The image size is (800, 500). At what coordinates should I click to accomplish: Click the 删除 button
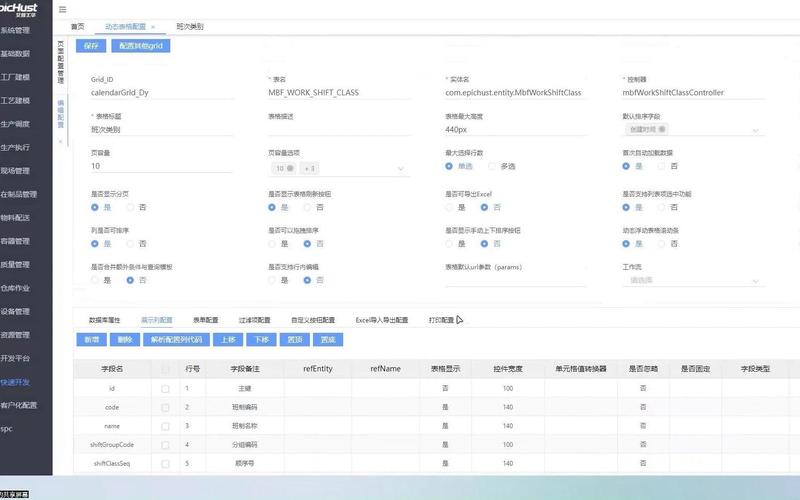tap(125, 340)
